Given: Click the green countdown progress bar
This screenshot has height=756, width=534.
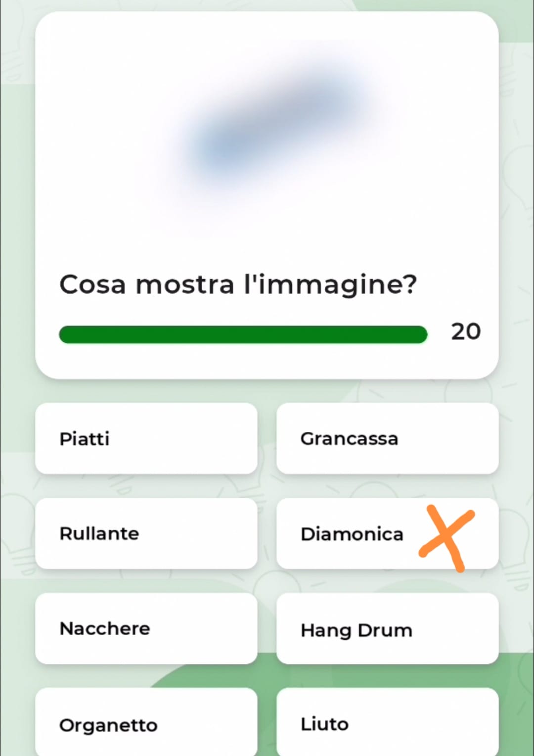Looking at the screenshot, I should 243,334.
